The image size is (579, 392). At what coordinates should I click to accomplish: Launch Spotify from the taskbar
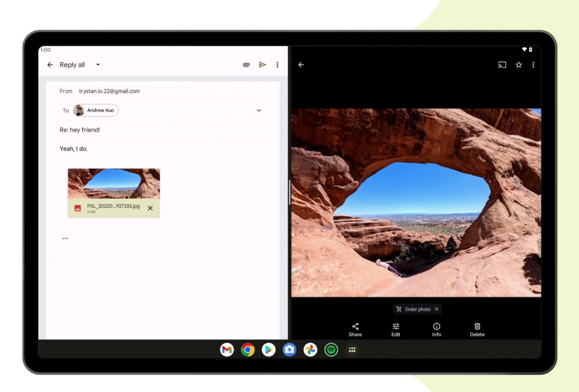pyautogui.click(x=331, y=350)
